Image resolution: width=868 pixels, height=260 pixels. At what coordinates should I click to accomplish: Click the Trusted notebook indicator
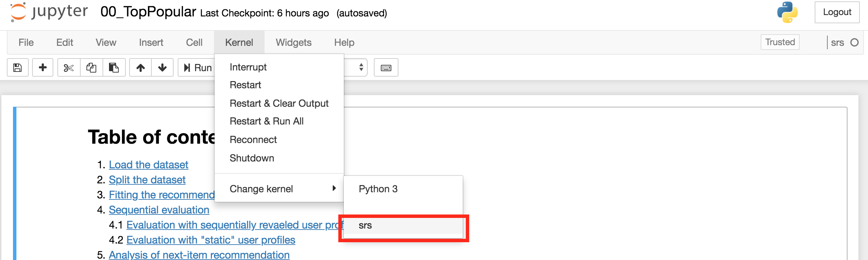(x=780, y=42)
